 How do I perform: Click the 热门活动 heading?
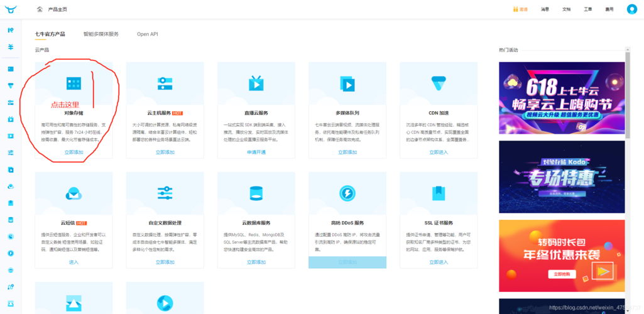(508, 50)
